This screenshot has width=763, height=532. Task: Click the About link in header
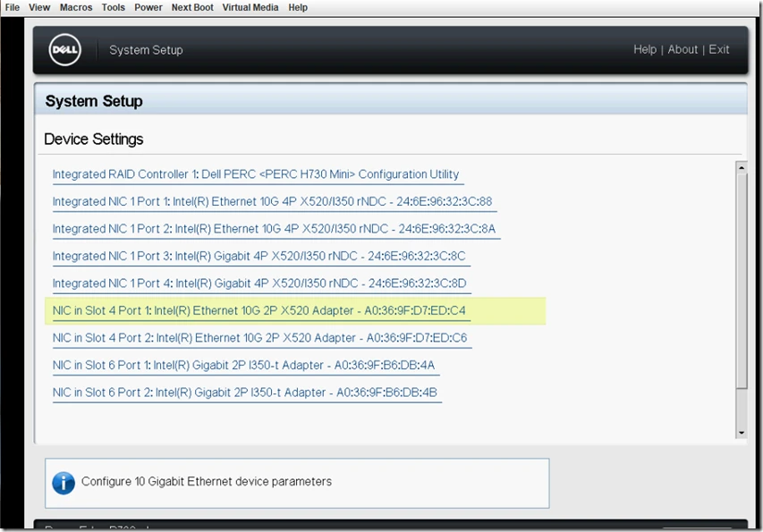point(682,49)
